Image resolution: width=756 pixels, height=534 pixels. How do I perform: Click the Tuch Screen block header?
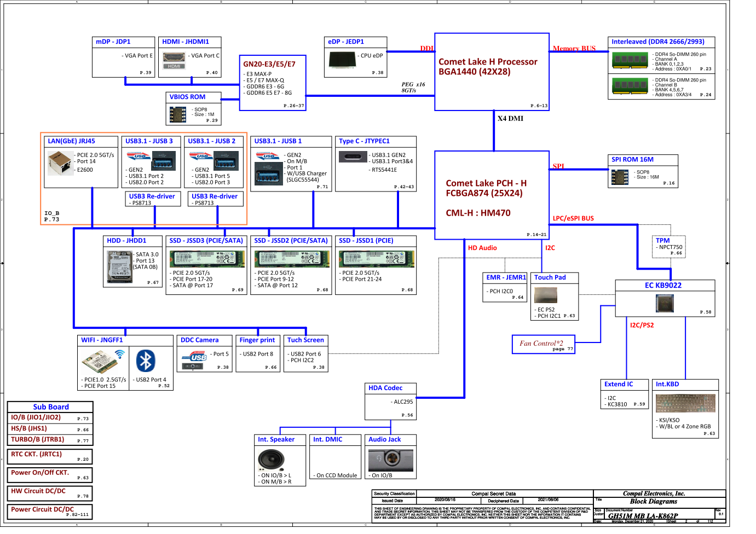point(306,340)
